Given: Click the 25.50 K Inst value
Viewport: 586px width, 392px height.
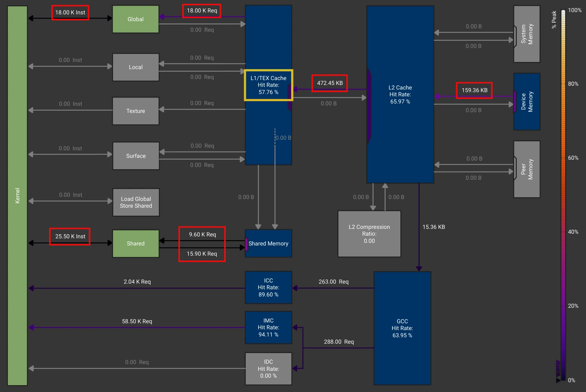Looking at the screenshot, I should pyautogui.click(x=70, y=236).
